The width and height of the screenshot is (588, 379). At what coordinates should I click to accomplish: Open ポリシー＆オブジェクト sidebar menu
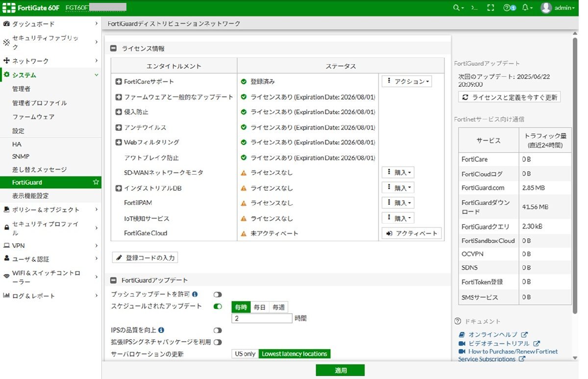(x=51, y=209)
